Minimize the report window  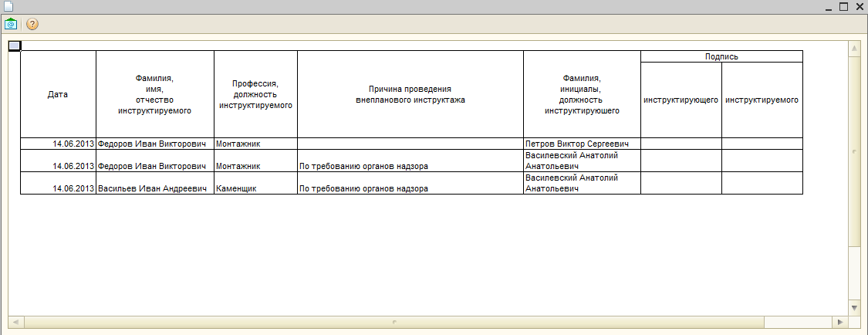click(829, 7)
